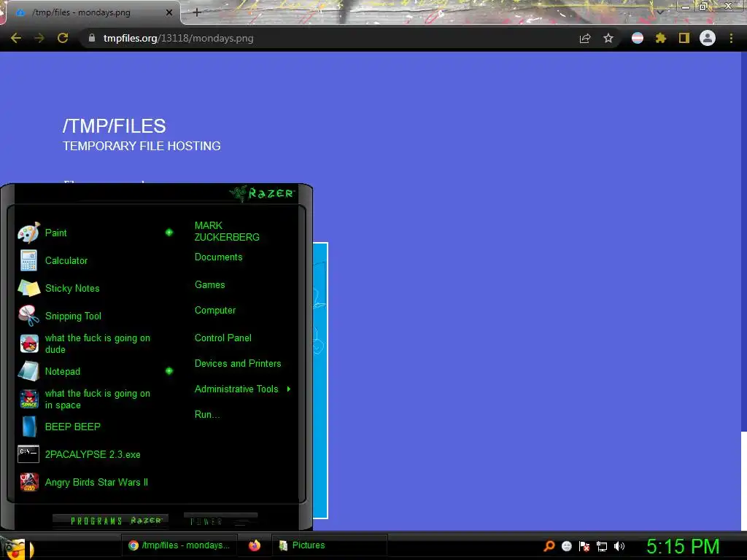747x560 pixels.
Task: Bookmark this page with the star icon
Action: coord(608,38)
